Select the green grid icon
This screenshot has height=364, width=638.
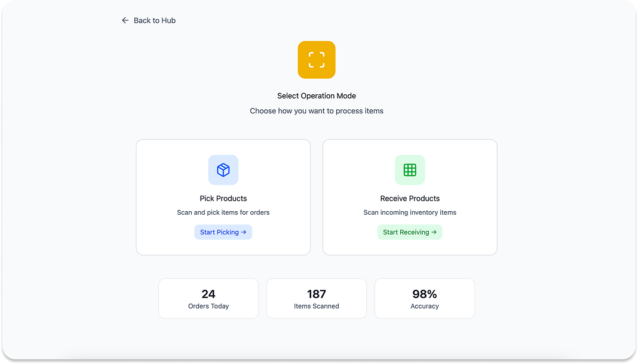pyautogui.click(x=410, y=170)
